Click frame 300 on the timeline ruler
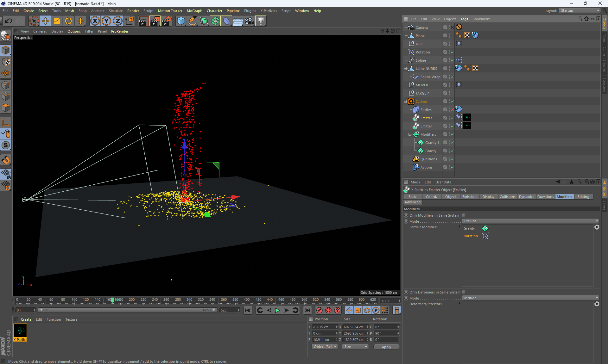This screenshot has height=364, width=608. [x=189, y=300]
